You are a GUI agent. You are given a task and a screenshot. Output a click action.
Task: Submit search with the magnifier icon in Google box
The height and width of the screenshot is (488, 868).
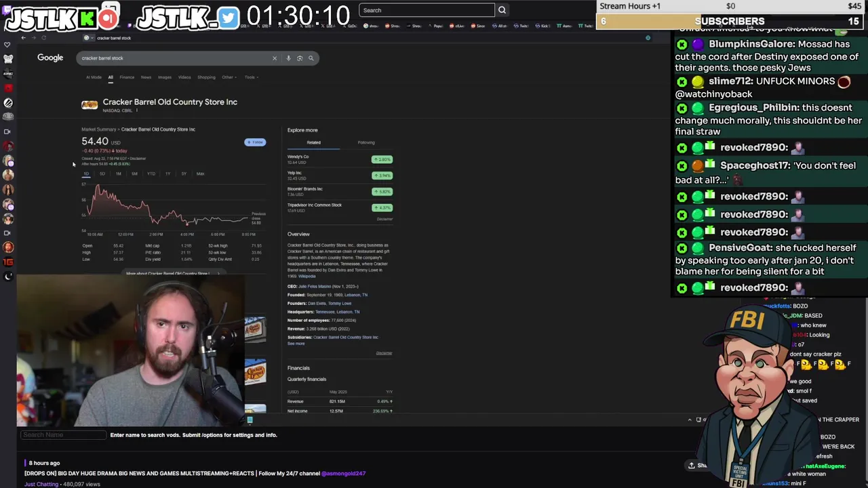(x=311, y=58)
